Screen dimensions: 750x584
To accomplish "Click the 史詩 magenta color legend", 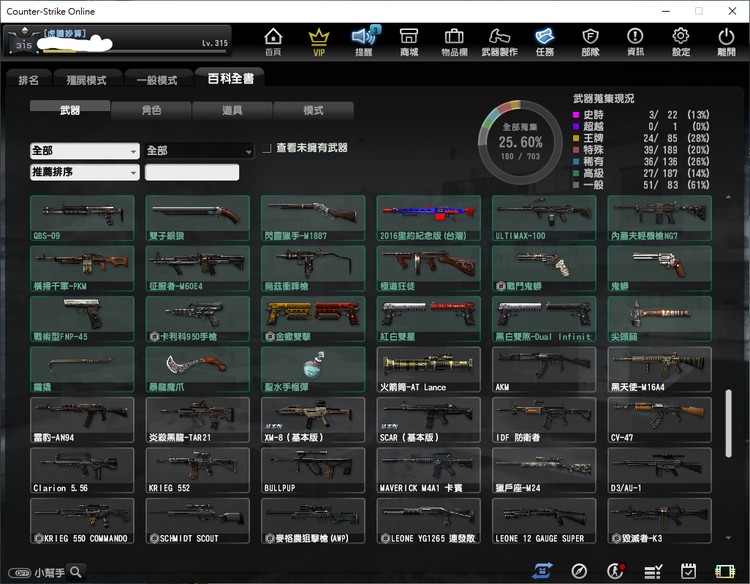I will tap(576, 115).
